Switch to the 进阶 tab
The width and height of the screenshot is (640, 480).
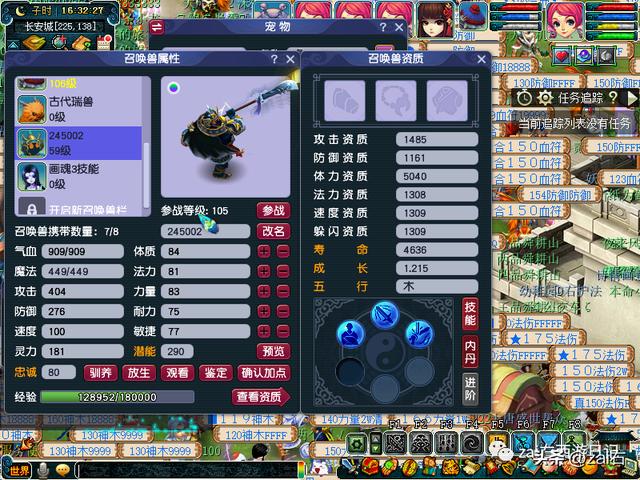click(x=470, y=386)
